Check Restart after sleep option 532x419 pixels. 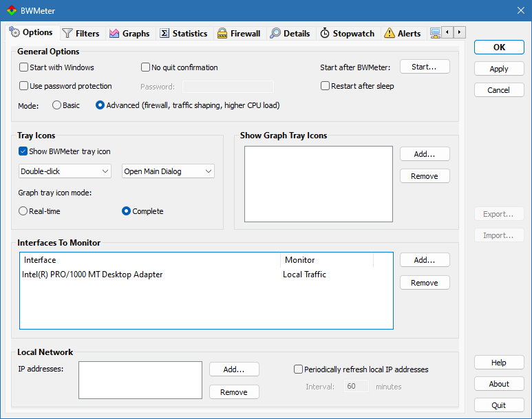click(325, 86)
